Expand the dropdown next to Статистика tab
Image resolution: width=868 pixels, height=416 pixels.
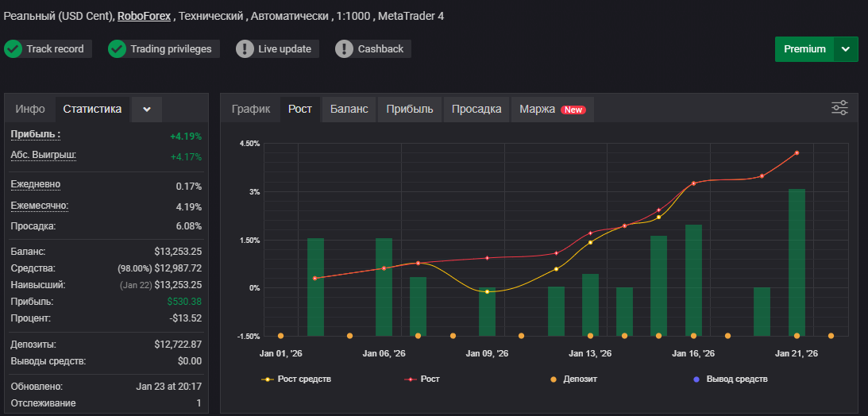click(147, 110)
